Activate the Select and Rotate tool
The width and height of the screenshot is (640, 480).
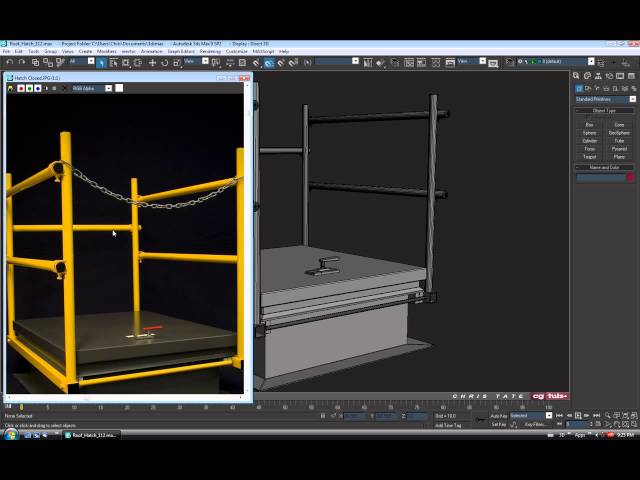(x=163, y=62)
